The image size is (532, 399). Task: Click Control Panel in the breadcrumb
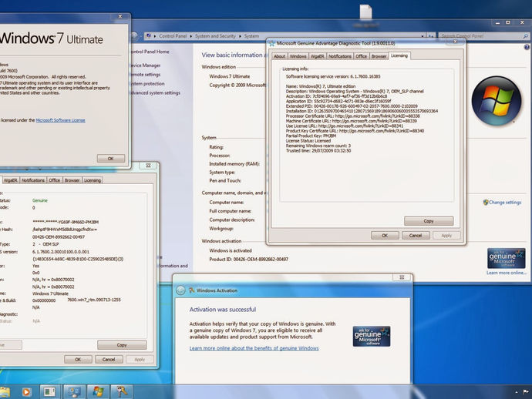point(173,36)
